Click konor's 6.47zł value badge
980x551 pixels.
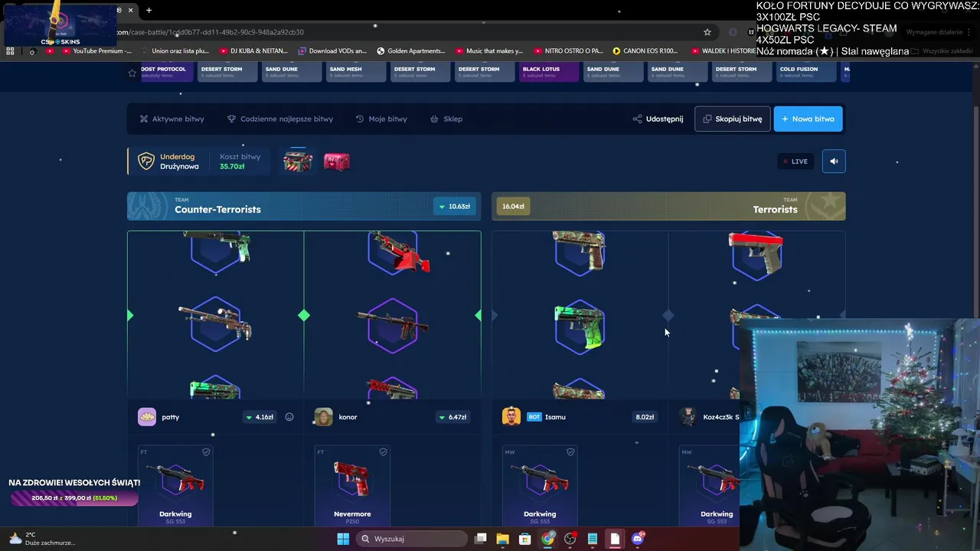[x=452, y=417]
